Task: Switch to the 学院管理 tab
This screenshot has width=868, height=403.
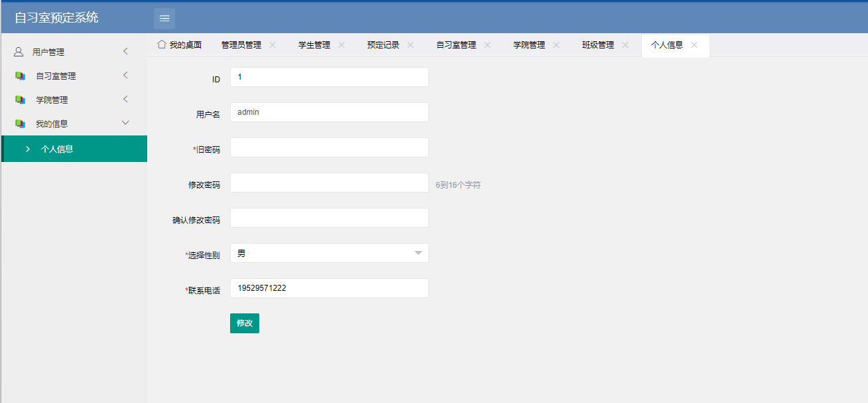Action: pos(528,45)
